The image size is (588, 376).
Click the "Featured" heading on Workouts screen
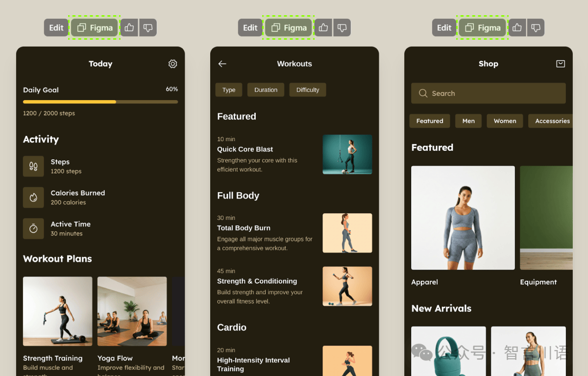tap(237, 117)
